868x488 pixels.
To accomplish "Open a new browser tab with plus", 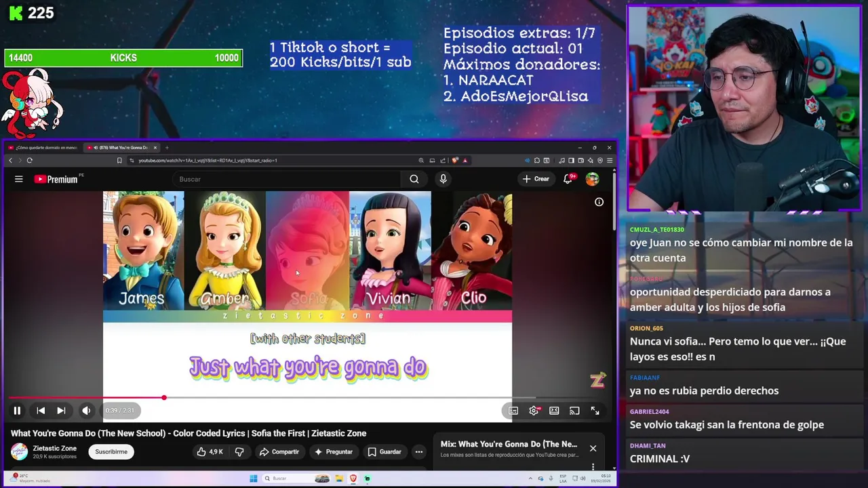I will pos(167,147).
